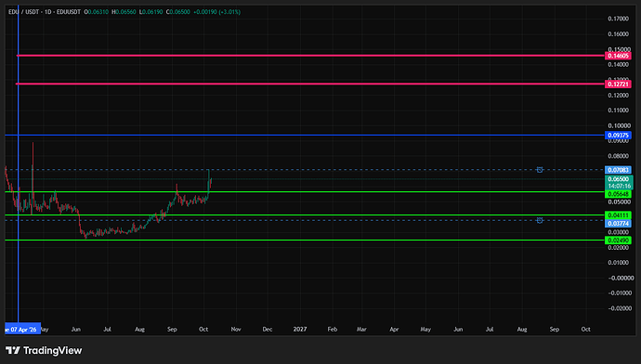
Task: Click the 0.01000 price axis tick
Action: click(x=618, y=263)
